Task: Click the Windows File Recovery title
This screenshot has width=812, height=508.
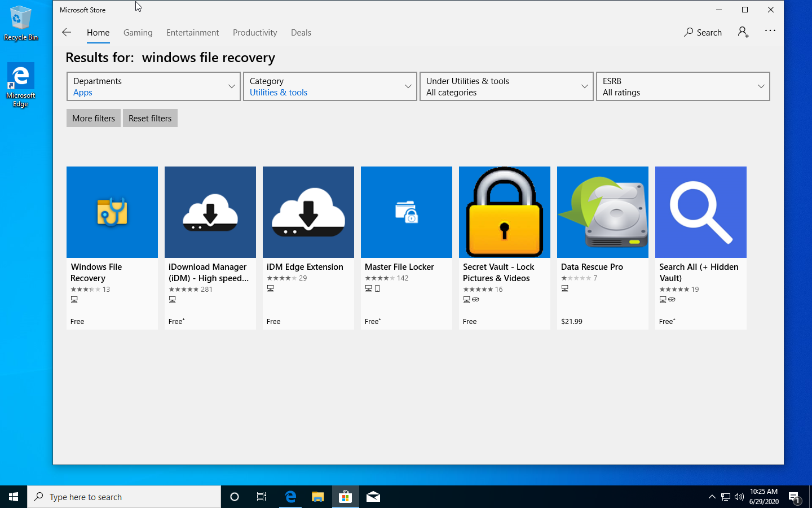Action: point(96,273)
